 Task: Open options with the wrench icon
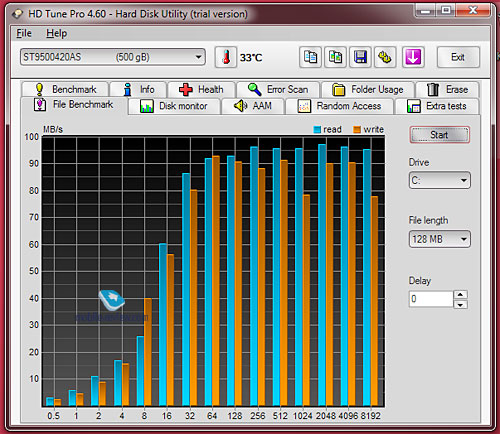[x=385, y=57]
